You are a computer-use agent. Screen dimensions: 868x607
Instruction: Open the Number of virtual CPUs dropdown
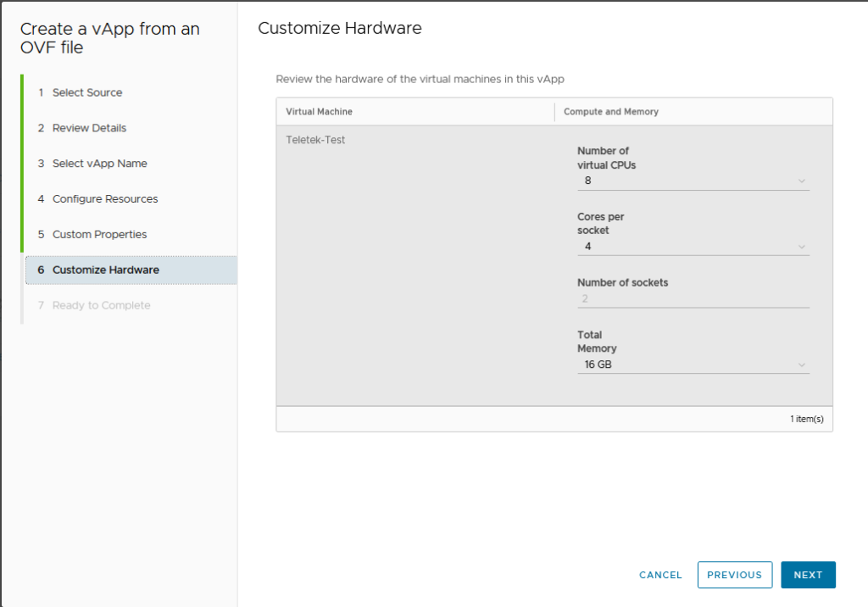693,181
